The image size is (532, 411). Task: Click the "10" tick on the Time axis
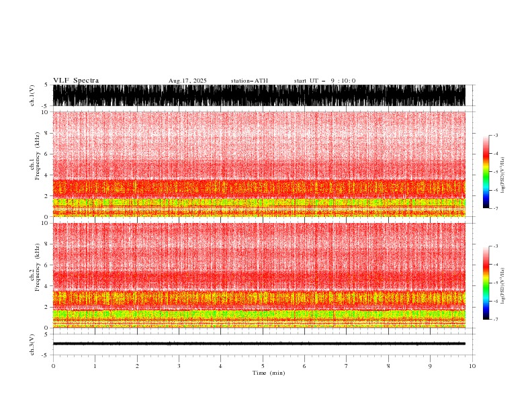472,366
